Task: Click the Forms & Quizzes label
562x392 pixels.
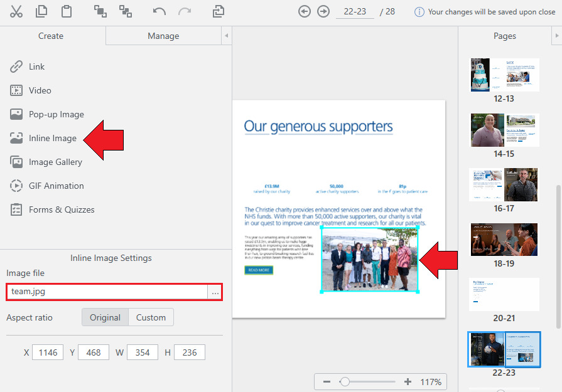Action: [62, 209]
